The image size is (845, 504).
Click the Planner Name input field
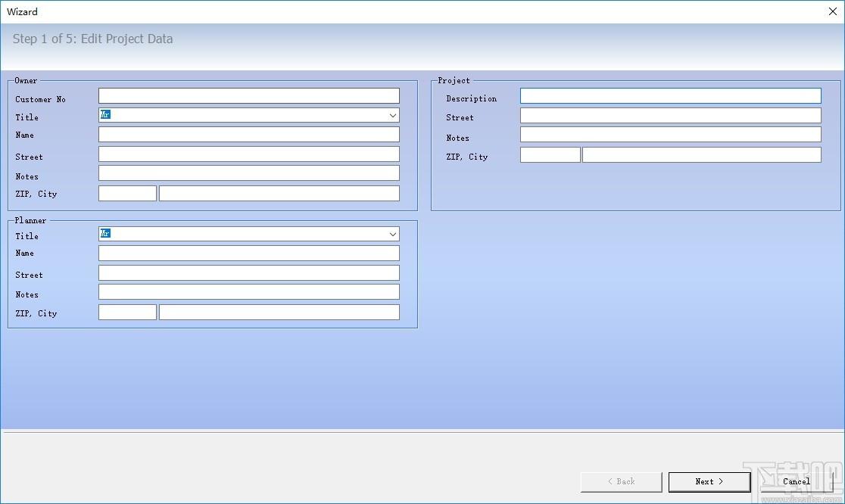[249, 253]
